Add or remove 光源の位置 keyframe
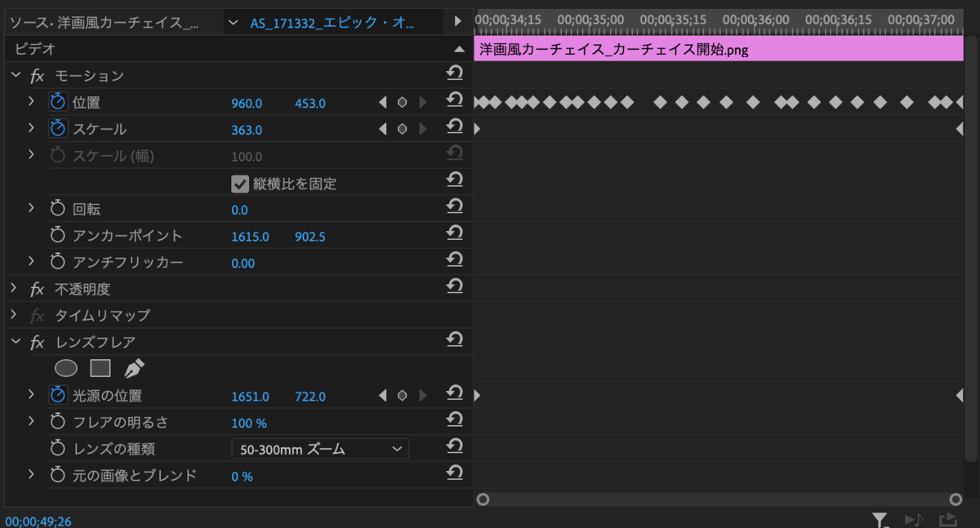The width and height of the screenshot is (980, 528). coord(402,396)
